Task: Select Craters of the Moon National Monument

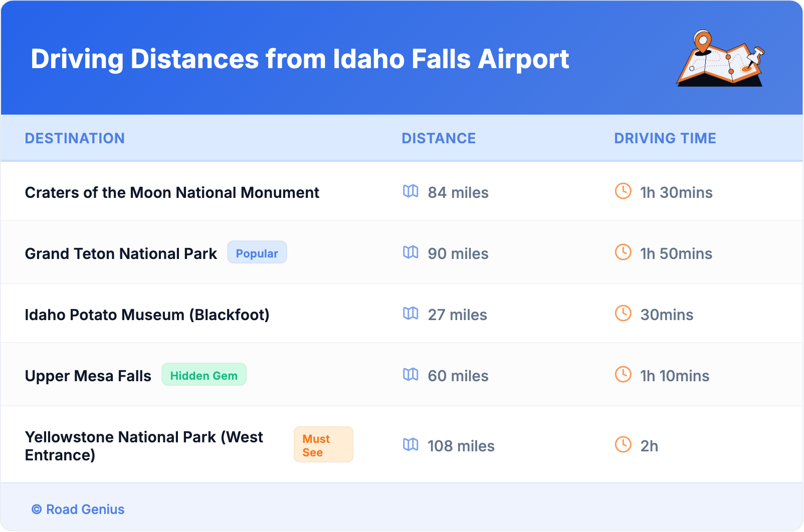Action: pos(172,193)
